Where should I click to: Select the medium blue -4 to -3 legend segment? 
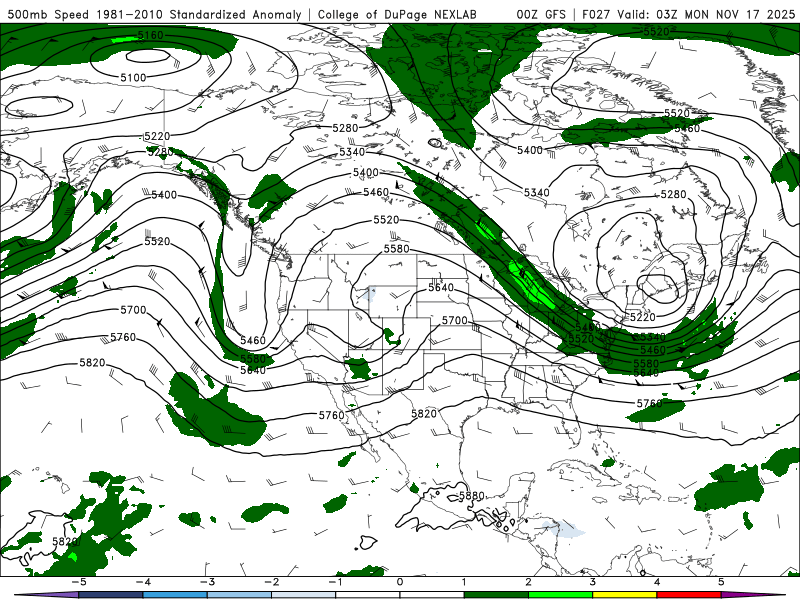point(175,595)
